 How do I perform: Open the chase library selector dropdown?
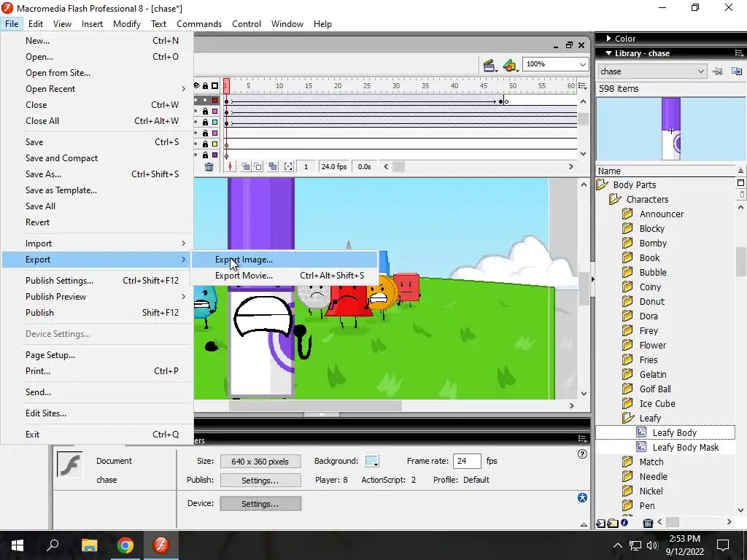pyautogui.click(x=700, y=71)
